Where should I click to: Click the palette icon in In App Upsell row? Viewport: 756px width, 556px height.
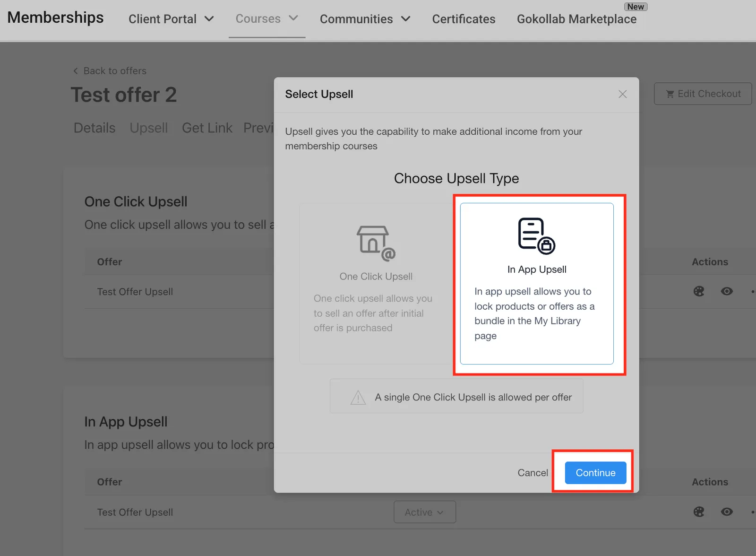tap(699, 512)
